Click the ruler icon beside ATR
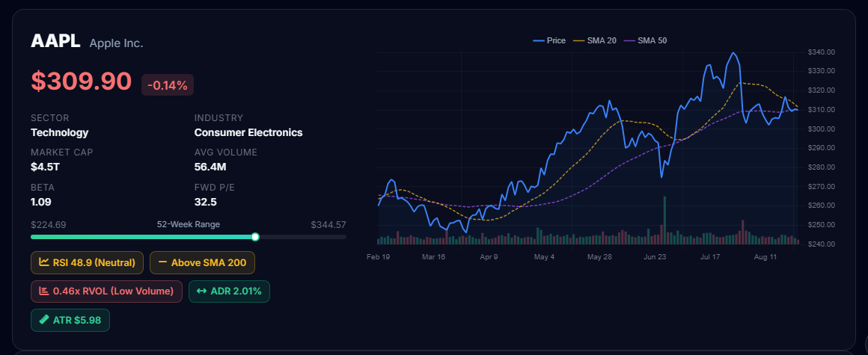The height and width of the screenshot is (355, 868). 43,320
